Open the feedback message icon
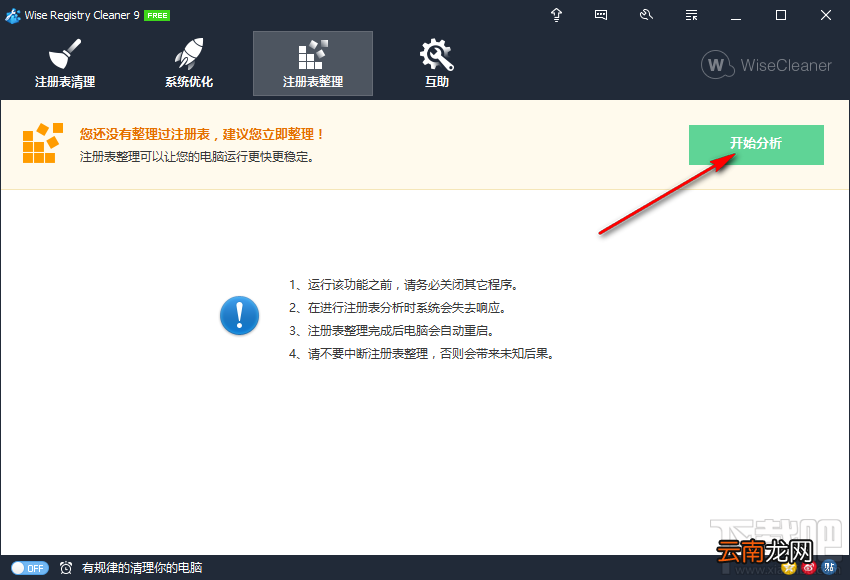This screenshot has height=580, width=850. [601, 15]
